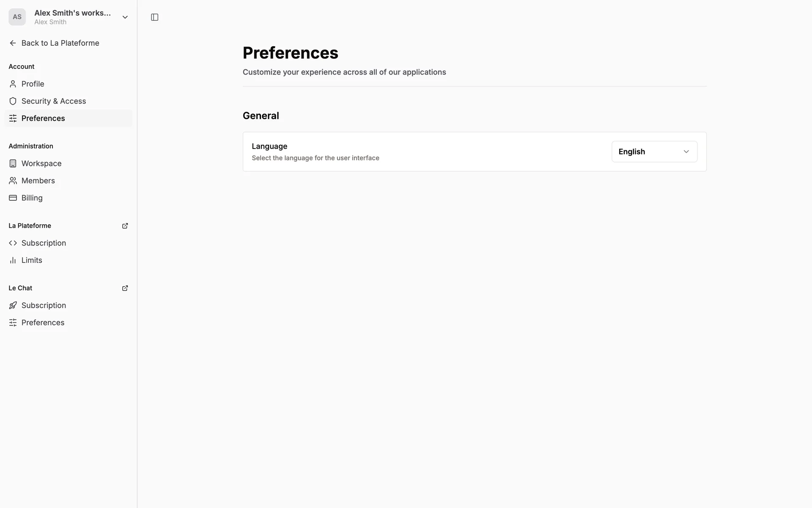
Task: Click the Language setting row label
Action: pos(269,146)
